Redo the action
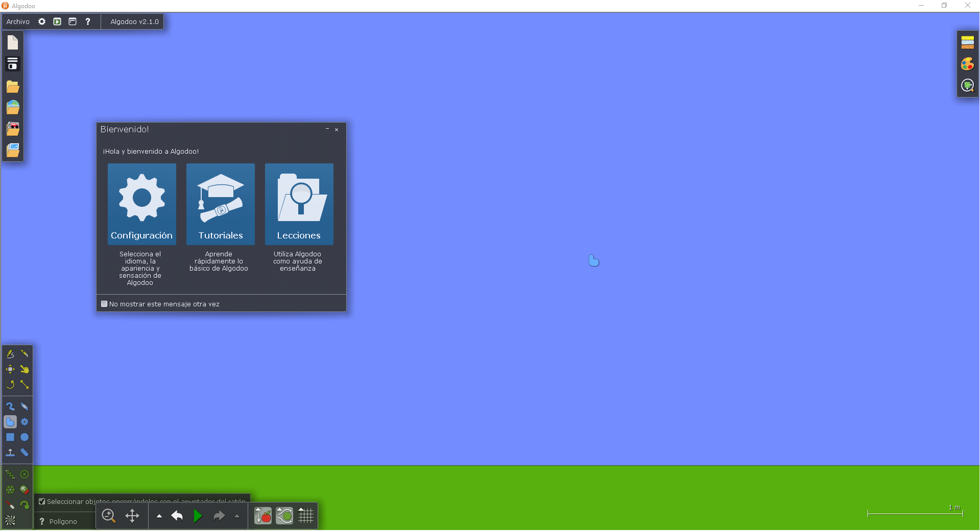This screenshot has height=531, width=980. pos(219,516)
